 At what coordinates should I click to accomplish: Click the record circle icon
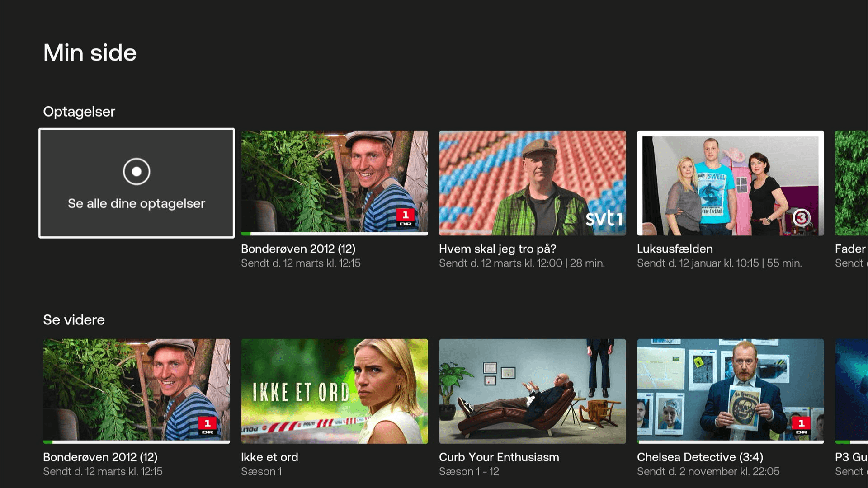point(136,172)
